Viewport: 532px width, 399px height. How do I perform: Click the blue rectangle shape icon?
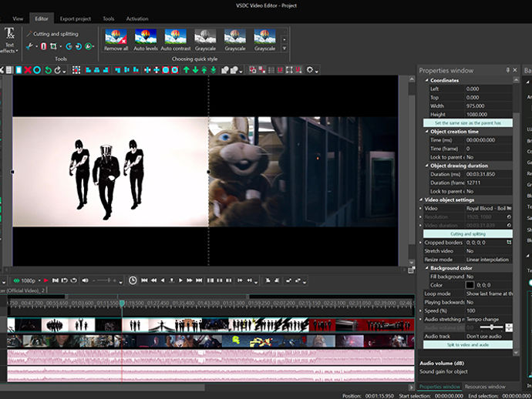[x=19, y=70]
